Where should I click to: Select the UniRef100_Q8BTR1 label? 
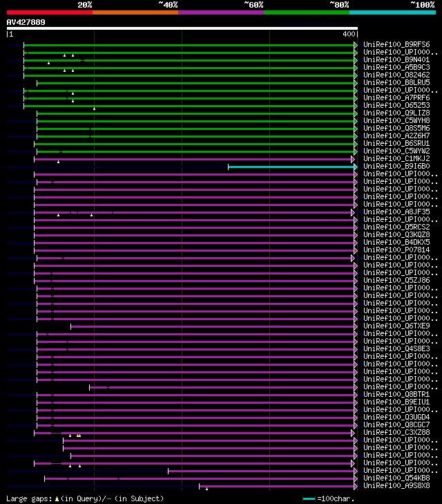click(396, 394)
